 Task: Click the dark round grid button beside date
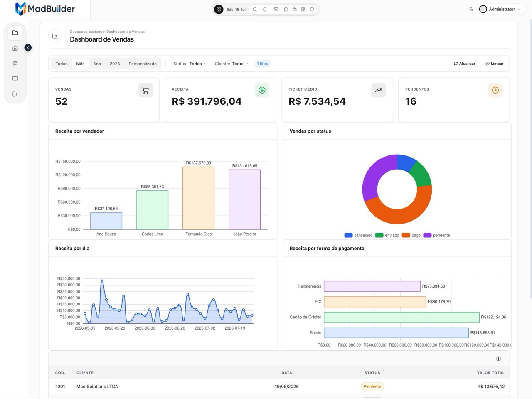click(219, 9)
